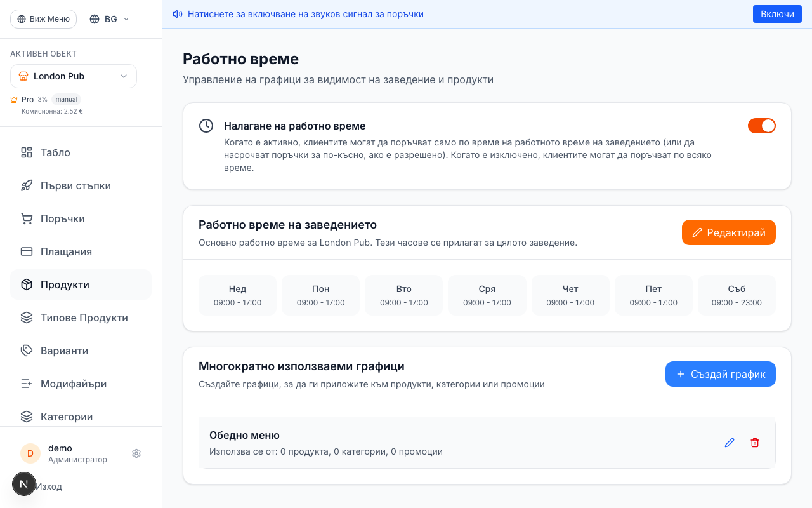This screenshot has width=812, height=508.
Task: Click Създай график to add a schedule
Action: (720, 374)
